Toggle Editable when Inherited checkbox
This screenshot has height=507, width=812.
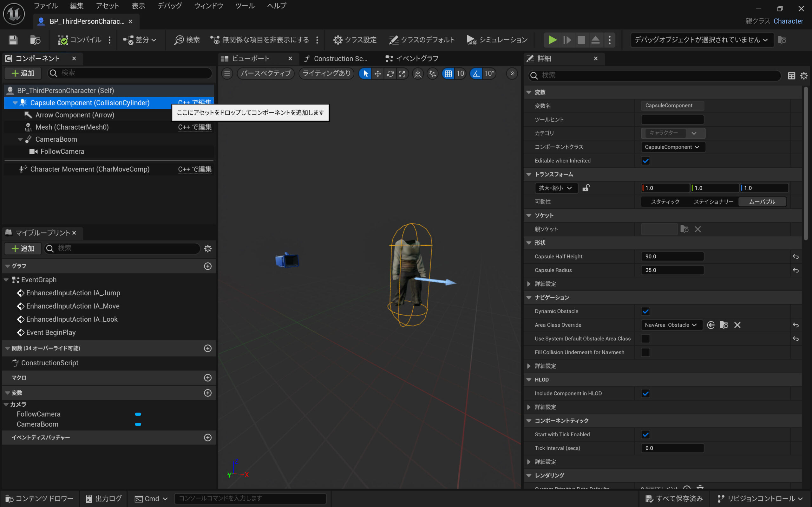645,161
